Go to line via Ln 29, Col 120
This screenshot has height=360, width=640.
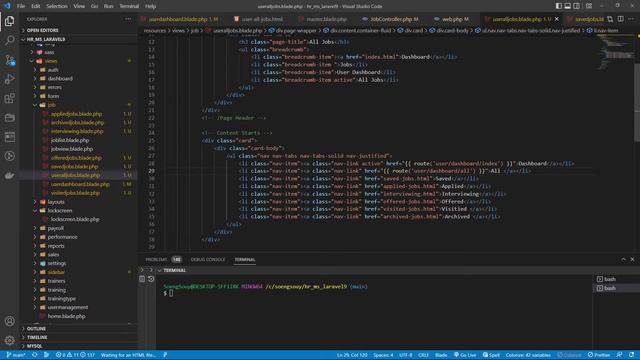(x=352, y=355)
